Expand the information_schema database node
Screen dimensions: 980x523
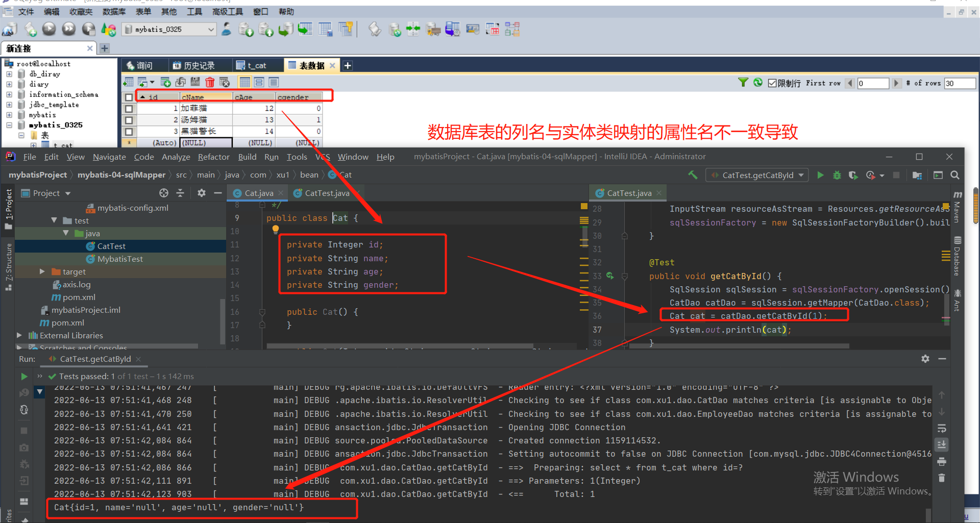point(9,94)
